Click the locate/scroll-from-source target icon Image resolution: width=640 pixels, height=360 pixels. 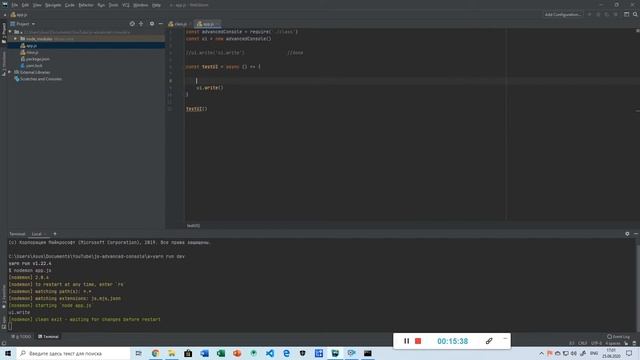pos(132,24)
